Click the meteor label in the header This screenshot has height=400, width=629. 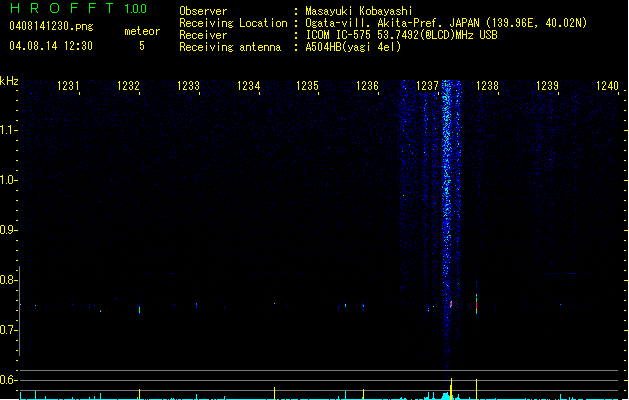(142, 31)
